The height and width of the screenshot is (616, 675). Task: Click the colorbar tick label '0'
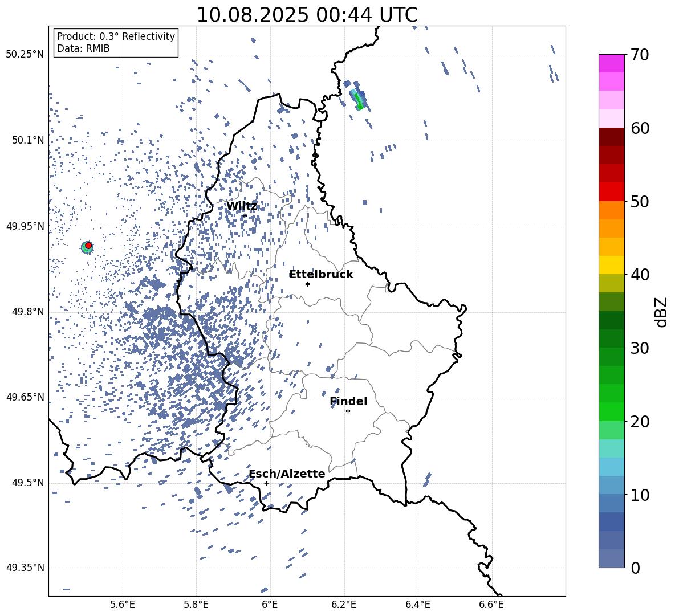pyautogui.click(x=635, y=568)
